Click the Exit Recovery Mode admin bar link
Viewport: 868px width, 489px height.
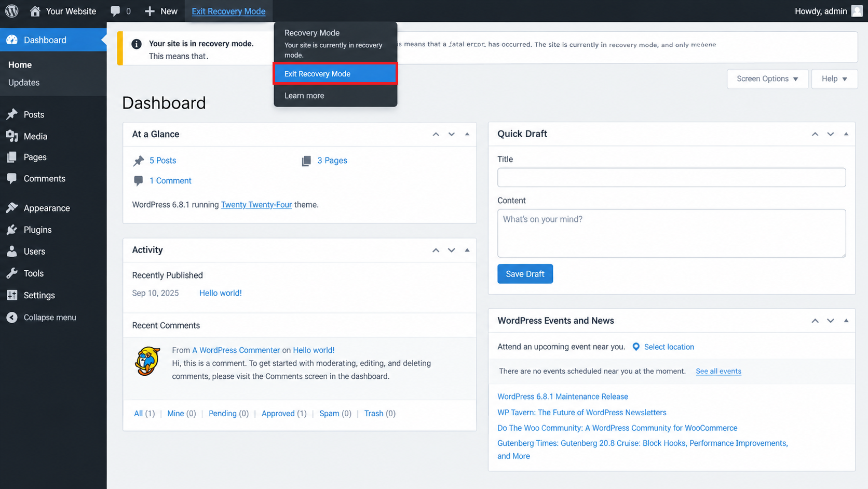228,11
